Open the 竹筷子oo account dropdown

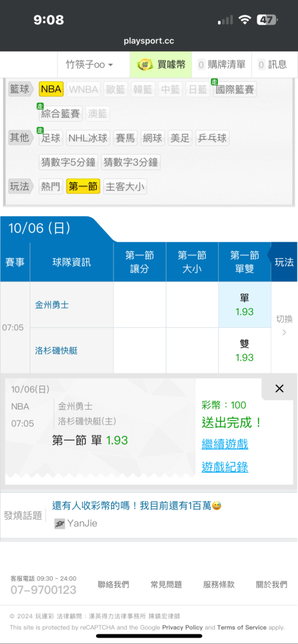90,64
